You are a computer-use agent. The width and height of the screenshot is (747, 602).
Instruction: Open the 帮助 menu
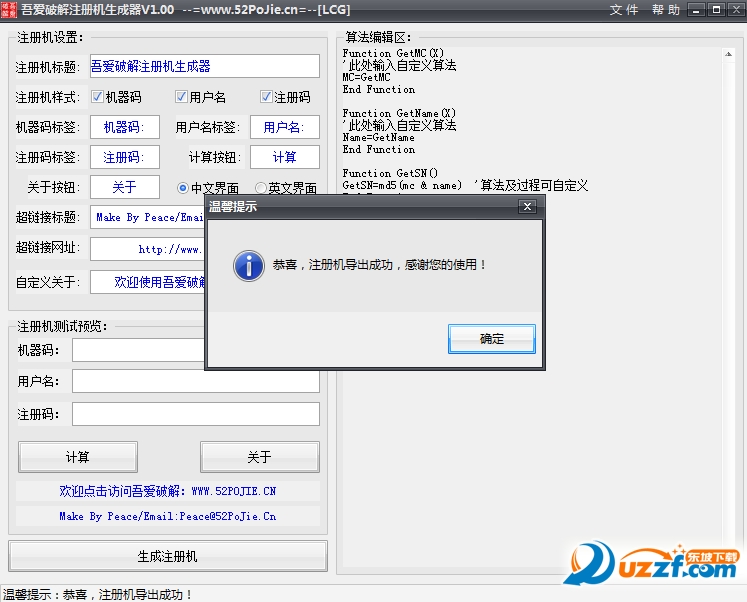tap(666, 10)
